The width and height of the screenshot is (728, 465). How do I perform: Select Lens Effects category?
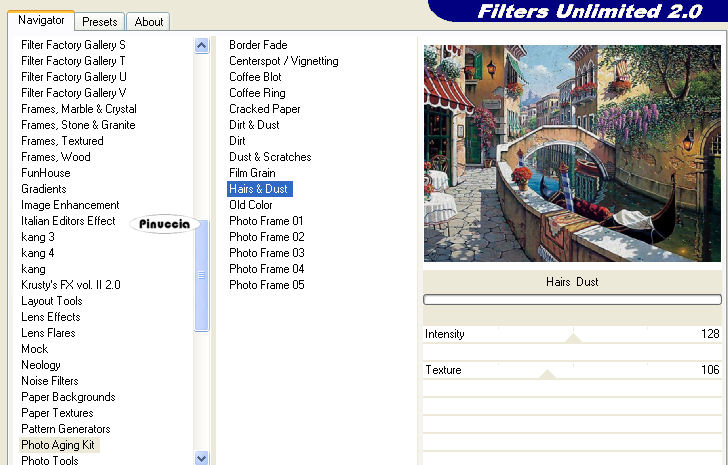pos(51,317)
